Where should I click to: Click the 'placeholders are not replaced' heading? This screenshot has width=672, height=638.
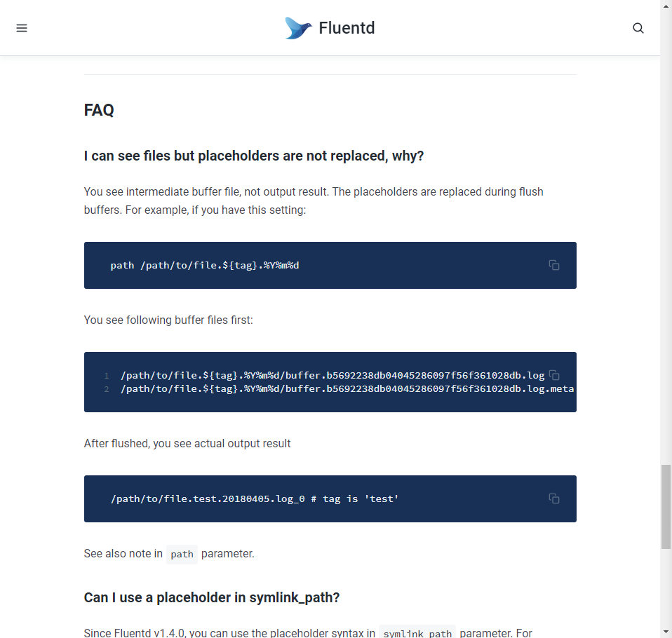(x=254, y=156)
